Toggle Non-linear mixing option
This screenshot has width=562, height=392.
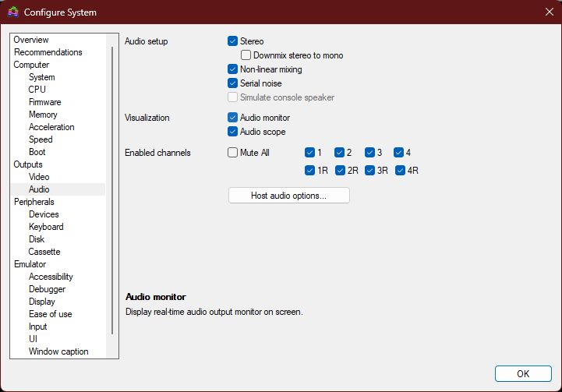(233, 69)
